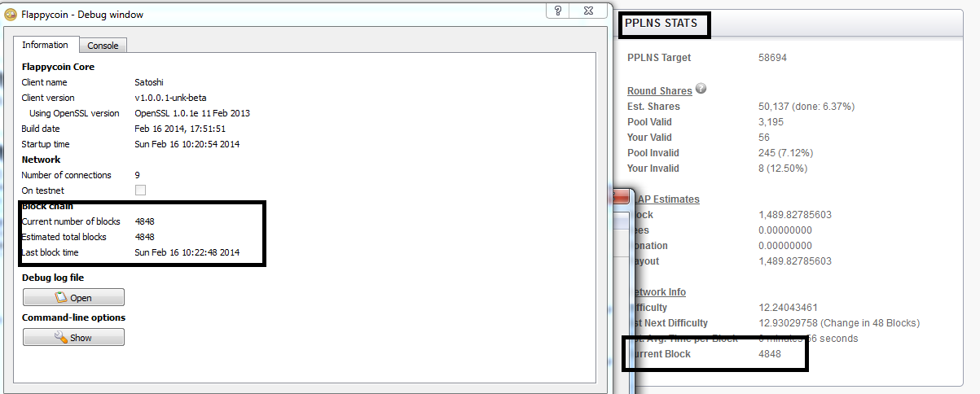Select Est. Shares value 50,137
980x394 pixels.
pyautogui.click(x=806, y=107)
